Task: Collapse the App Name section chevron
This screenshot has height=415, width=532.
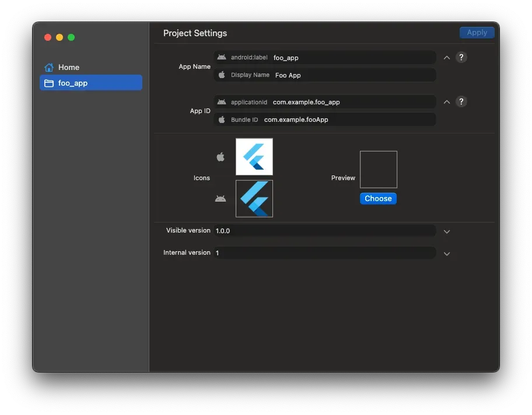Action: point(447,58)
